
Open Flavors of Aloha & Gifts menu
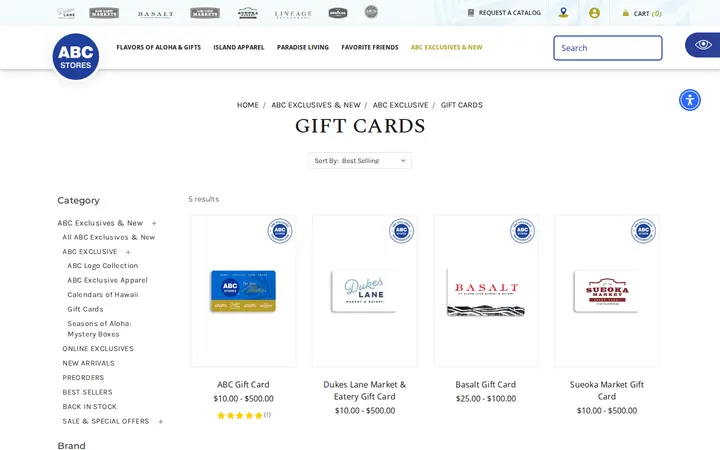coord(158,47)
